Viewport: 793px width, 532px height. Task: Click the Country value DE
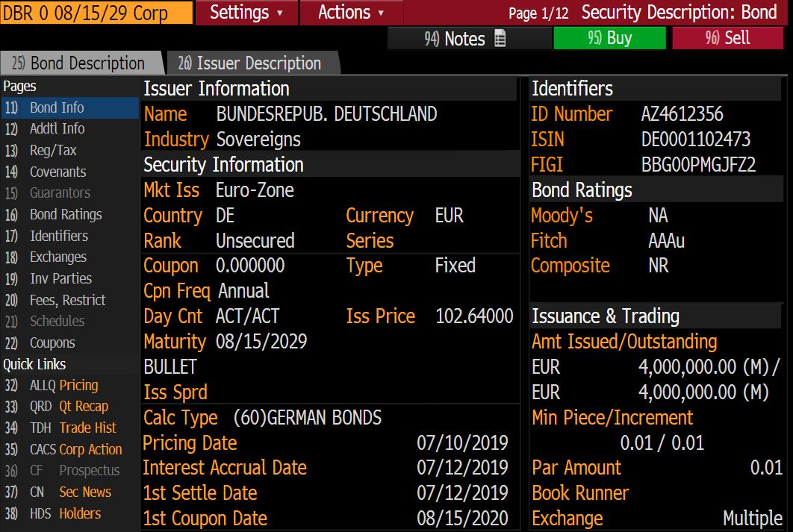point(225,216)
